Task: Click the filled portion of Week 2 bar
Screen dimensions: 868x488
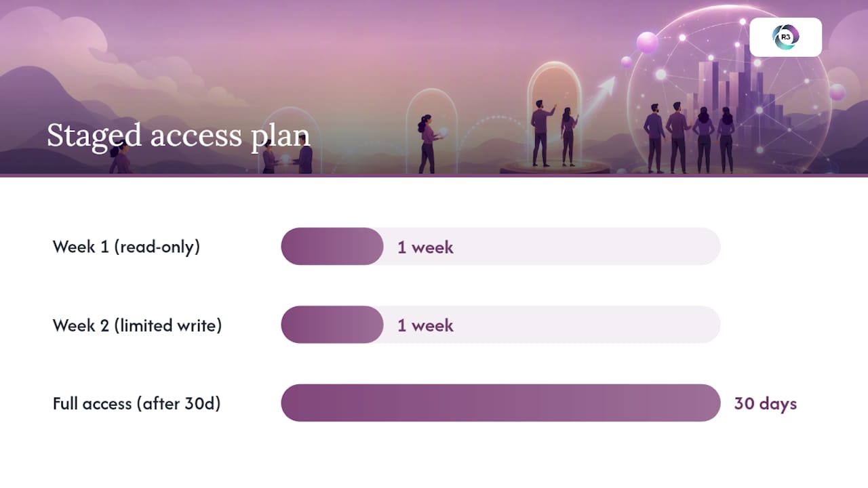Action: [332, 325]
